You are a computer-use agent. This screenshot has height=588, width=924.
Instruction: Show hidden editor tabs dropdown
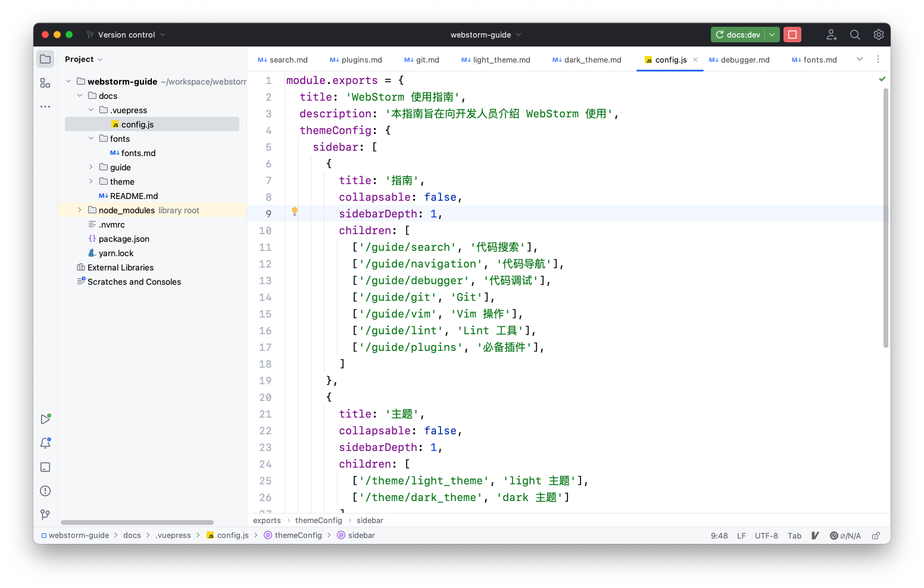point(860,59)
